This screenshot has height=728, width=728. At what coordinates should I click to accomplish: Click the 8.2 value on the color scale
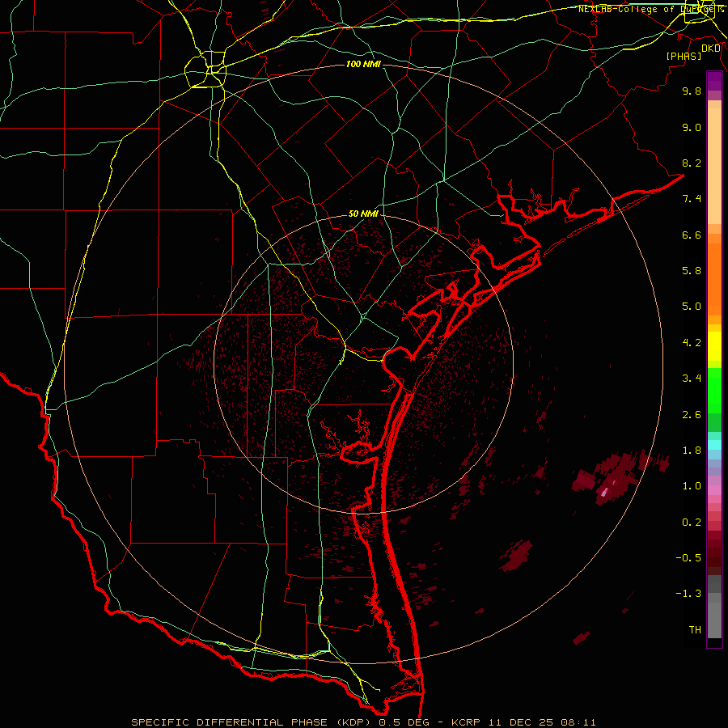[692, 163]
